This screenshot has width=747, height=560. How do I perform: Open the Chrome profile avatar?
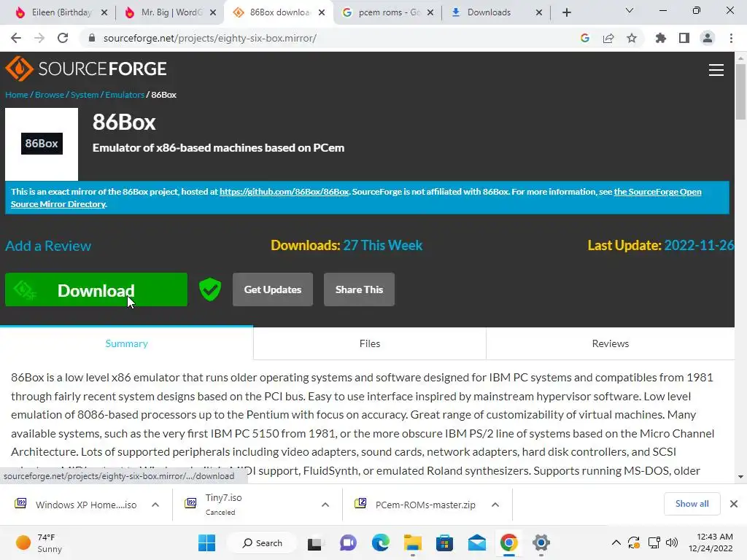[x=708, y=38]
